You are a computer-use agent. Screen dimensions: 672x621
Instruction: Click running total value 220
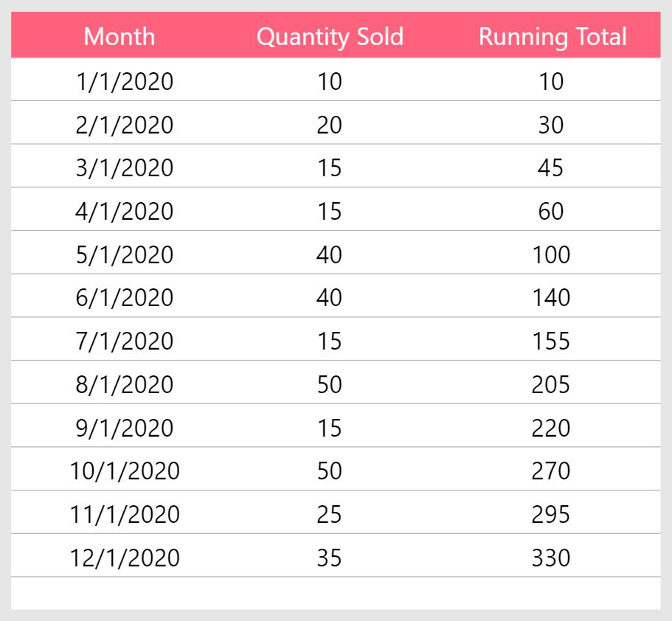point(551,428)
